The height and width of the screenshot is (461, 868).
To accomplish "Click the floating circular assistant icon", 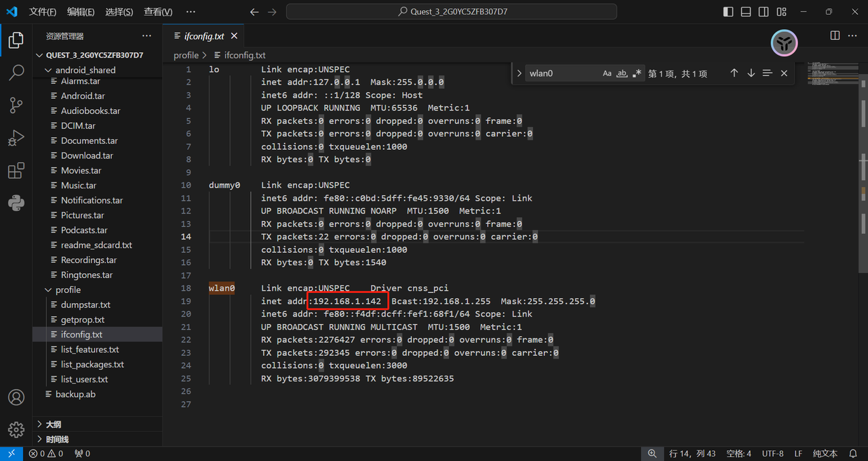I will pos(785,44).
